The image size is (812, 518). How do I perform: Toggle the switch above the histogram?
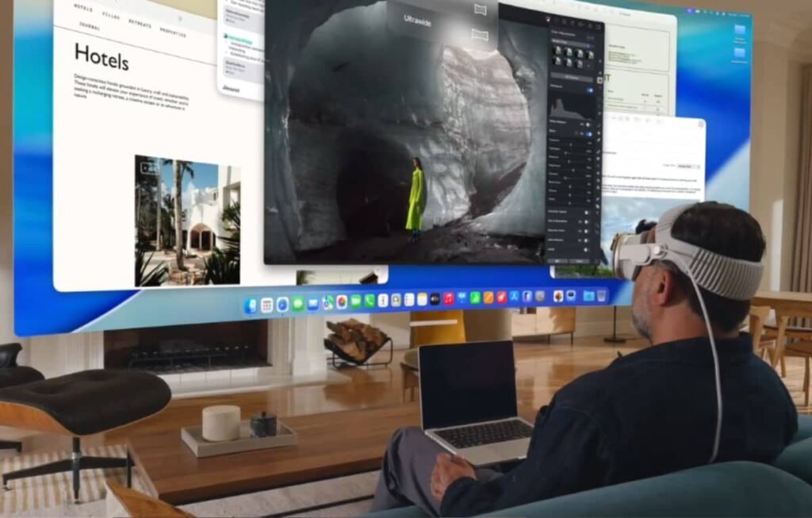tap(589, 91)
